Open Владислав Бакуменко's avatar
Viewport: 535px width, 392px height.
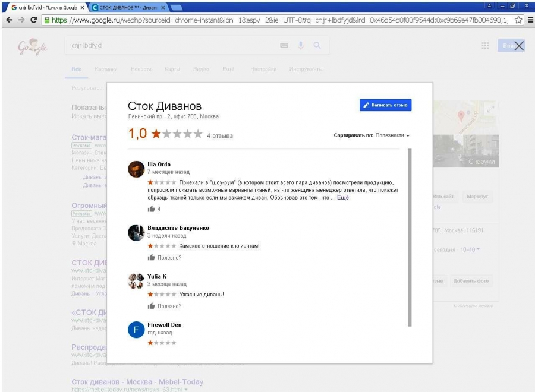point(136,232)
